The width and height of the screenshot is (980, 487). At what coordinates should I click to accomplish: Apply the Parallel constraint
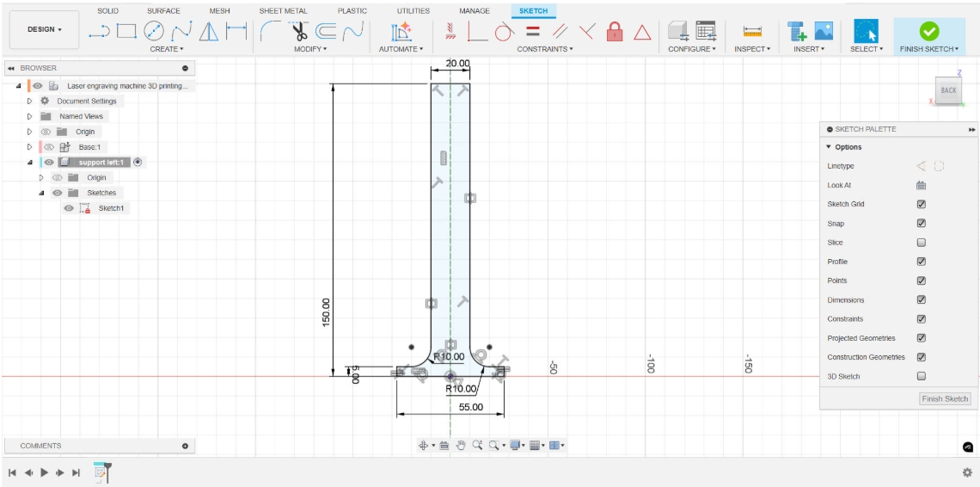pyautogui.click(x=560, y=31)
